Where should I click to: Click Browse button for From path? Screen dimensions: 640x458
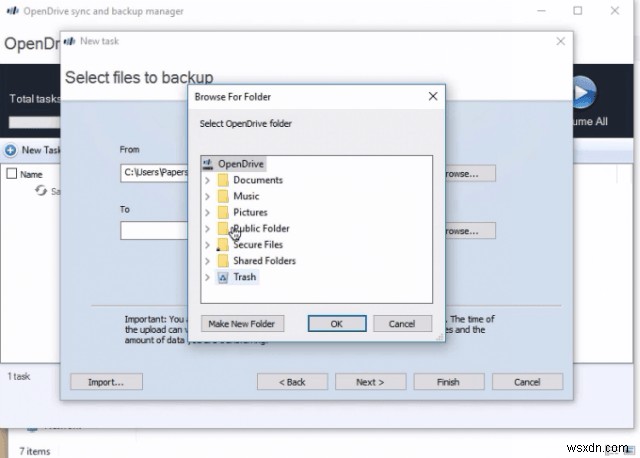pyautogui.click(x=470, y=174)
